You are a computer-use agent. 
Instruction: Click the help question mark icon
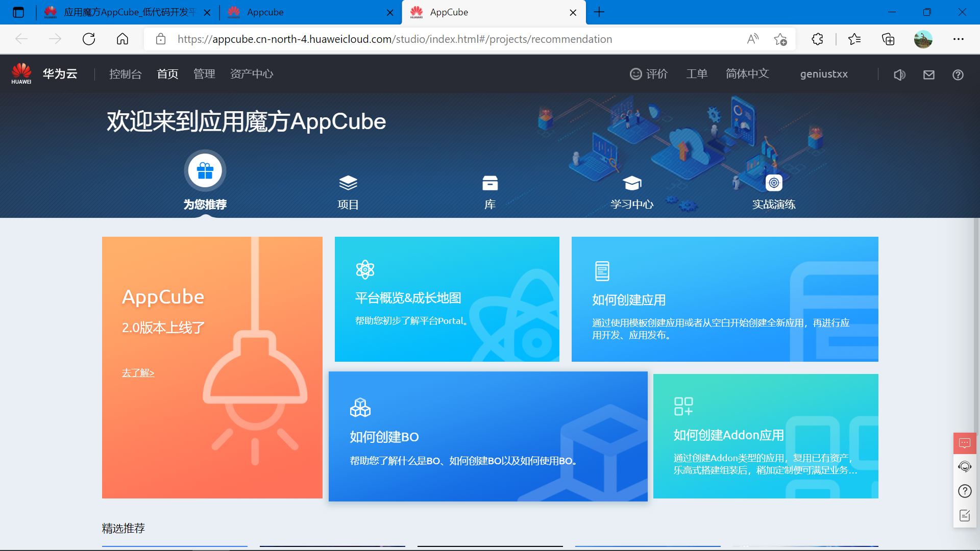click(x=958, y=74)
